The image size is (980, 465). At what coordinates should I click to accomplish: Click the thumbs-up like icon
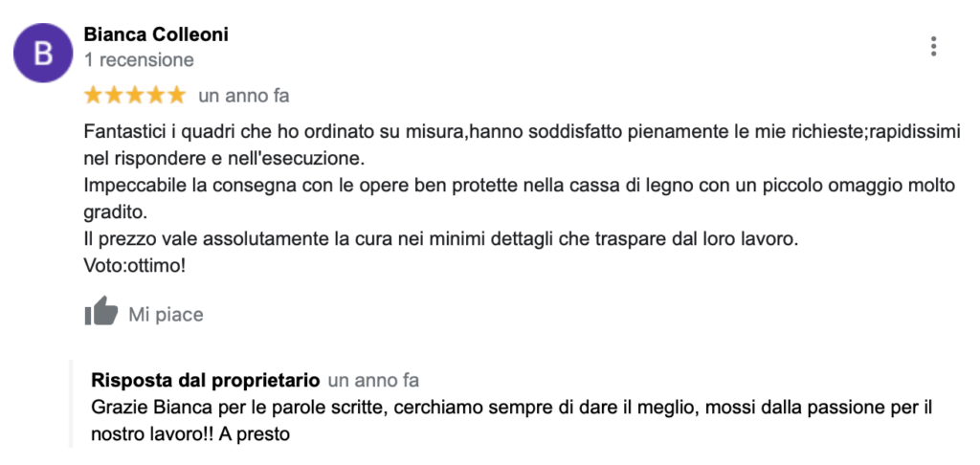click(x=101, y=311)
